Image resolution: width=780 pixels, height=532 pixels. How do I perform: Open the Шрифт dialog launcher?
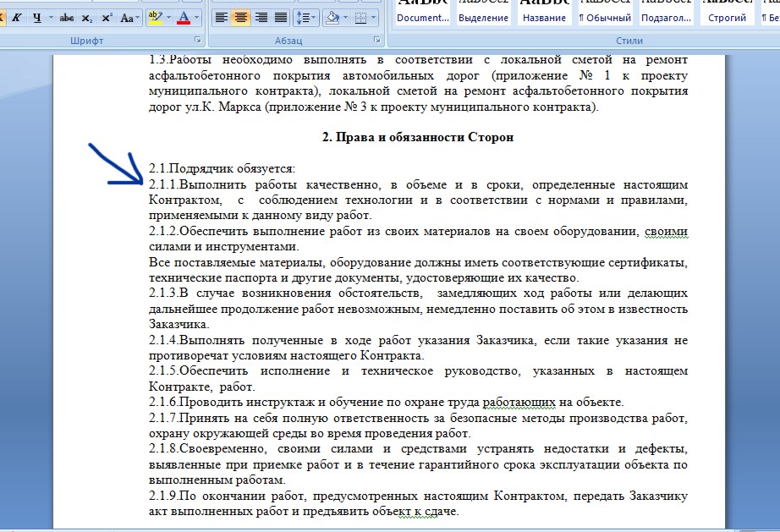click(198, 41)
